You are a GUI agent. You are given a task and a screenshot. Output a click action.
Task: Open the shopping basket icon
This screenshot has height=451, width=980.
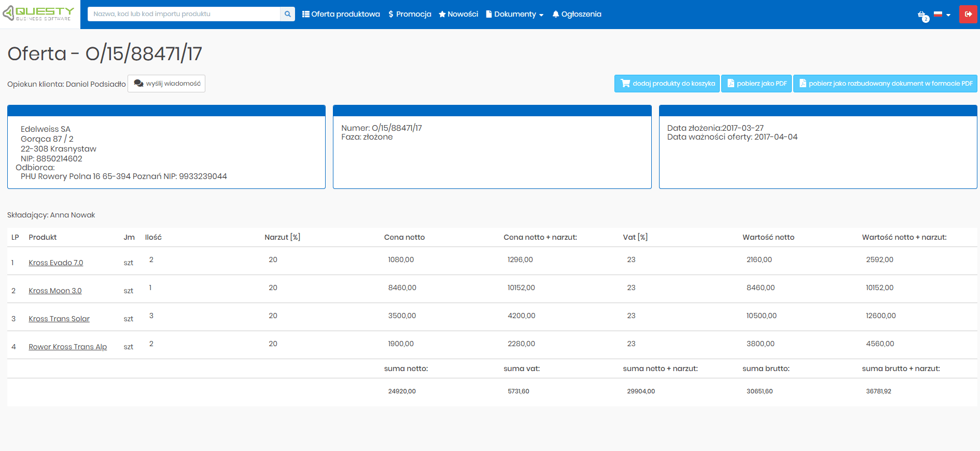click(922, 15)
